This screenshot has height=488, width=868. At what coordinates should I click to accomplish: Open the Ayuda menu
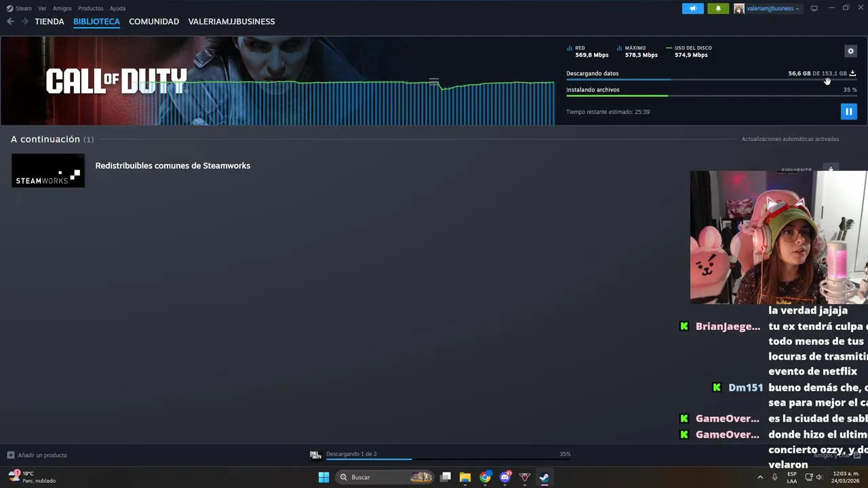(x=117, y=9)
